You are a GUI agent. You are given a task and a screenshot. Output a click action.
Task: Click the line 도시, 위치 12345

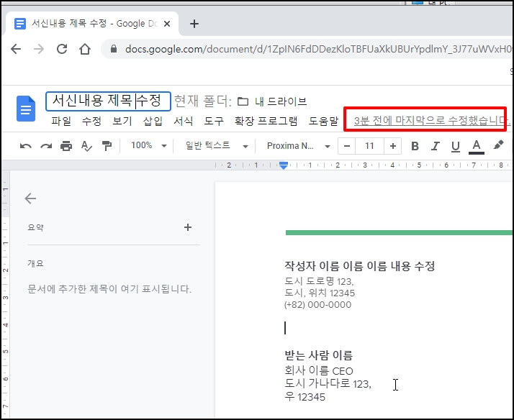point(320,293)
